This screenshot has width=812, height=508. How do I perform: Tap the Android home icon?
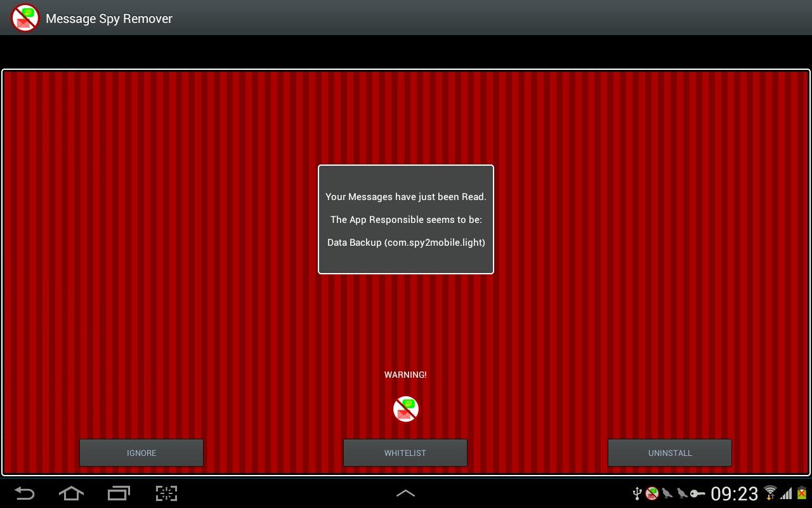pyautogui.click(x=71, y=493)
